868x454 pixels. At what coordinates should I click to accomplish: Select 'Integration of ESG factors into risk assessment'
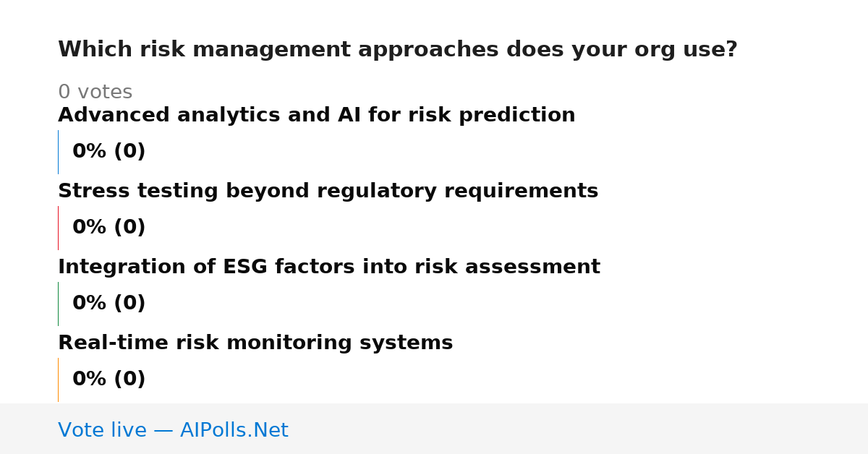click(x=329, y=267)
